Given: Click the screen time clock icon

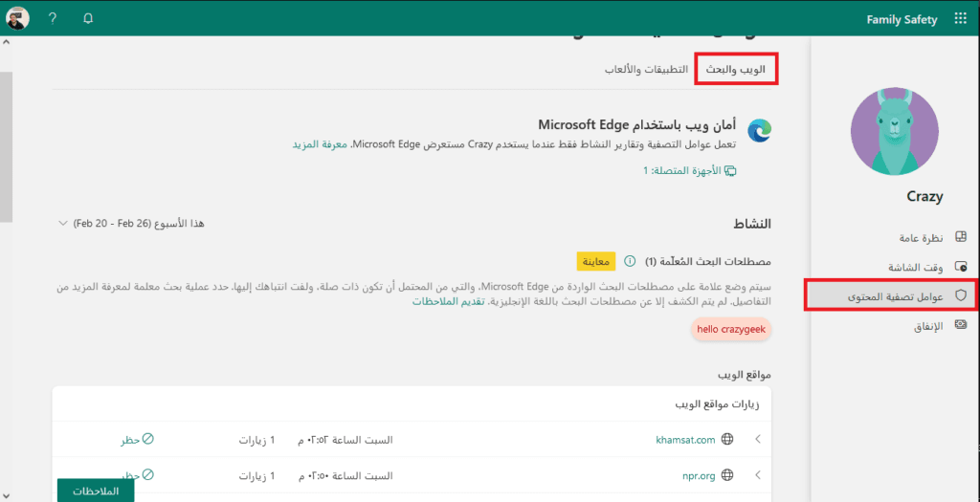Looking at the screenshot, I should coord(961,267).
